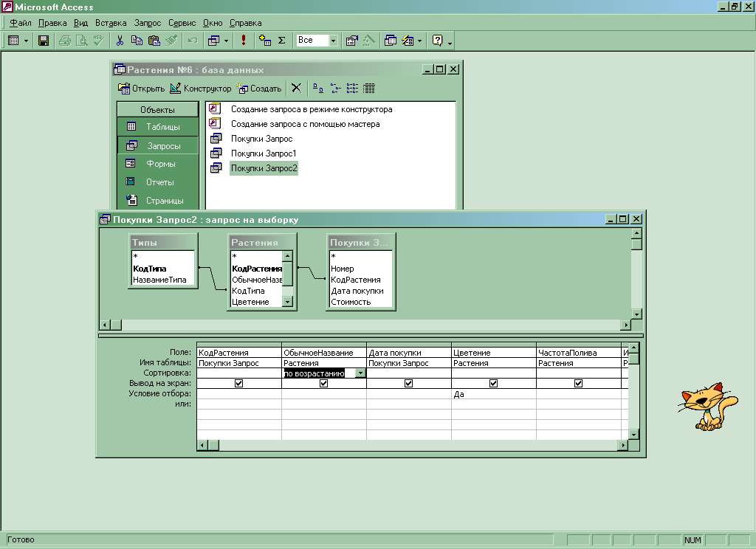Click Открыть in the database window
The height and width of the screenshot is (549, 756).
[x=141, y=89]
